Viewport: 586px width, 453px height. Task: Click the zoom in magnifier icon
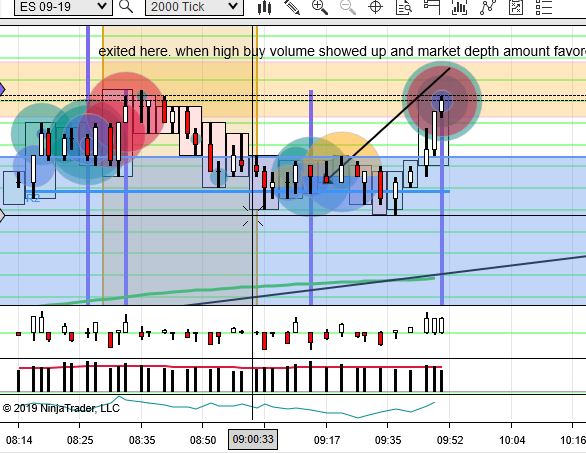point(320,7)
